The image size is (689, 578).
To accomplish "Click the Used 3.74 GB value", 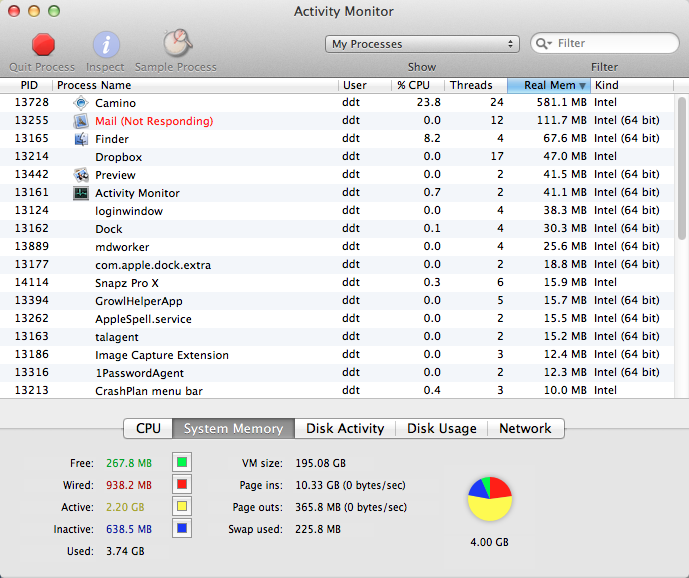I will (x=125, y=551).
